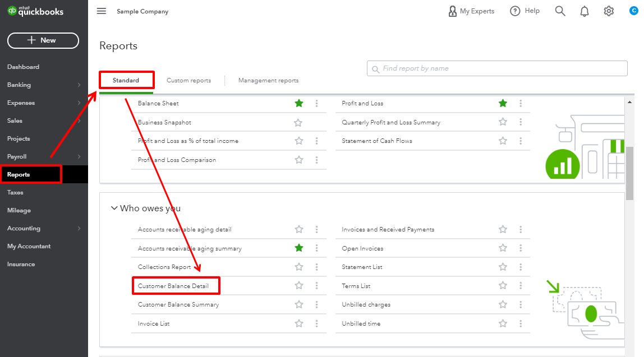This screenshot has width=644, height=357.
Task: Open more options for Unbilled time
Action: click(521, 324)
